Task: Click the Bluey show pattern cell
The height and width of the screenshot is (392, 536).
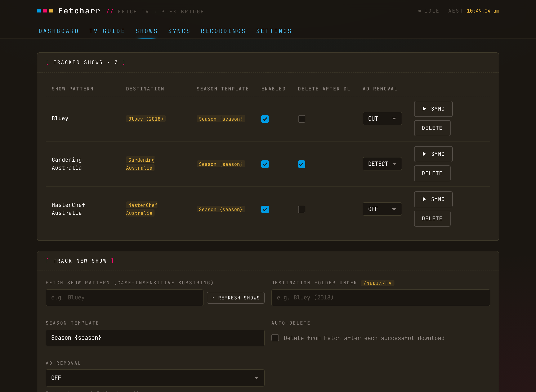Action: [60, 118]
